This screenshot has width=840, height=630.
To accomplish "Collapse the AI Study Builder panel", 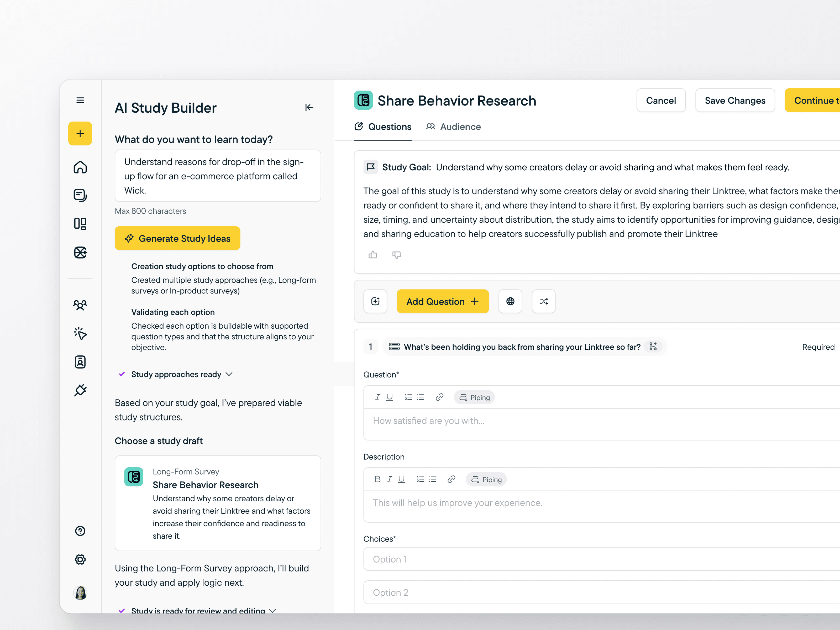I will click(309, 107).
